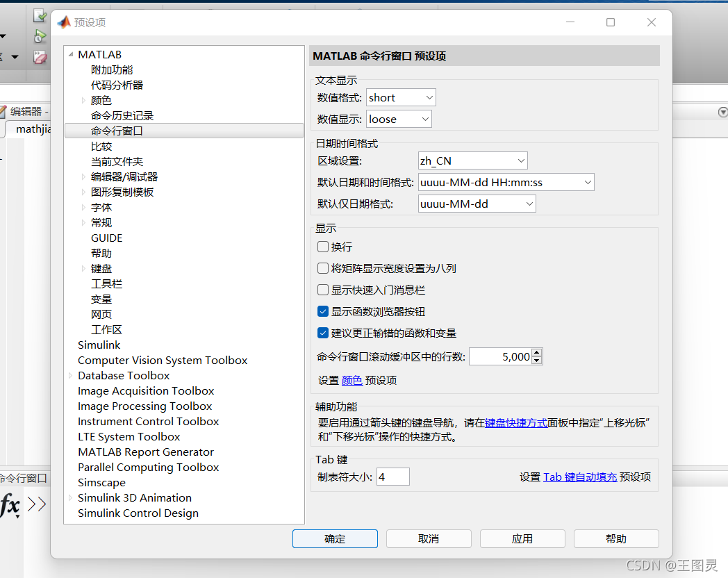Open the 颜色 preferences link
Screen dimensions: 728x578
[352, 380]
